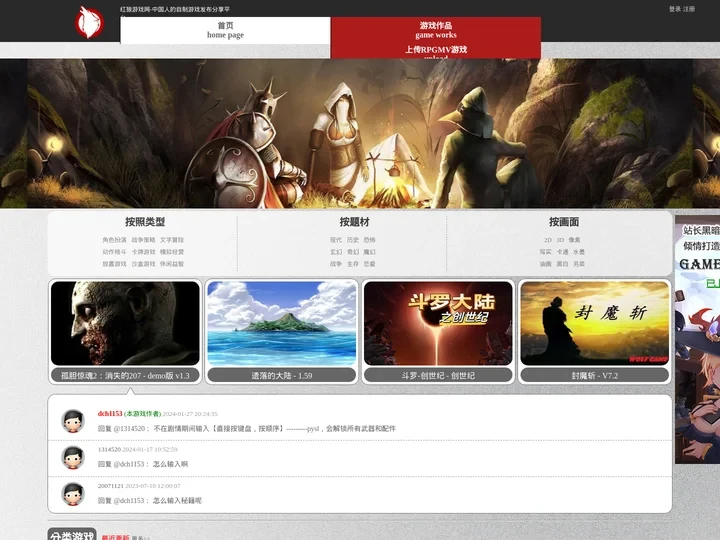Click the timestamp 2024-01-27 20:24:35
720x540 pixels.
coord(190,414)
